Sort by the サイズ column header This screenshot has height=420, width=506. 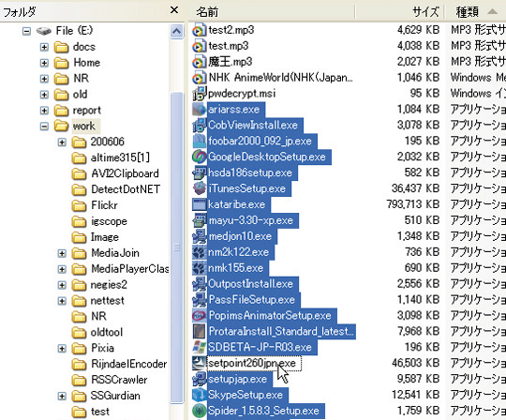pyautogui.click(x=400, y=12)
